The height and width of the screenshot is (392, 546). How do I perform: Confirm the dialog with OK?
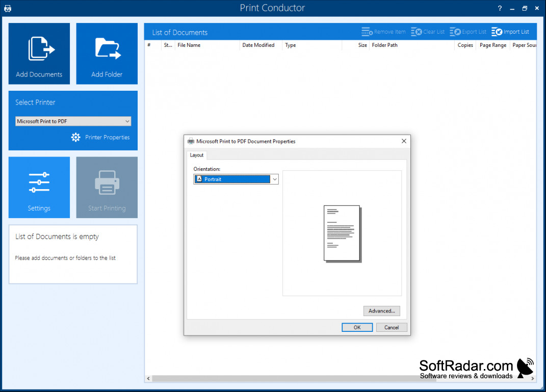tap(357, 327)
